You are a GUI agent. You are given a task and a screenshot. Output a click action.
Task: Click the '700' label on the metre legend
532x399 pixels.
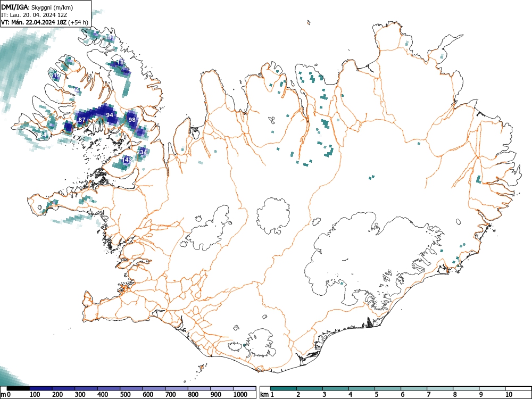(x=171, y=395)
